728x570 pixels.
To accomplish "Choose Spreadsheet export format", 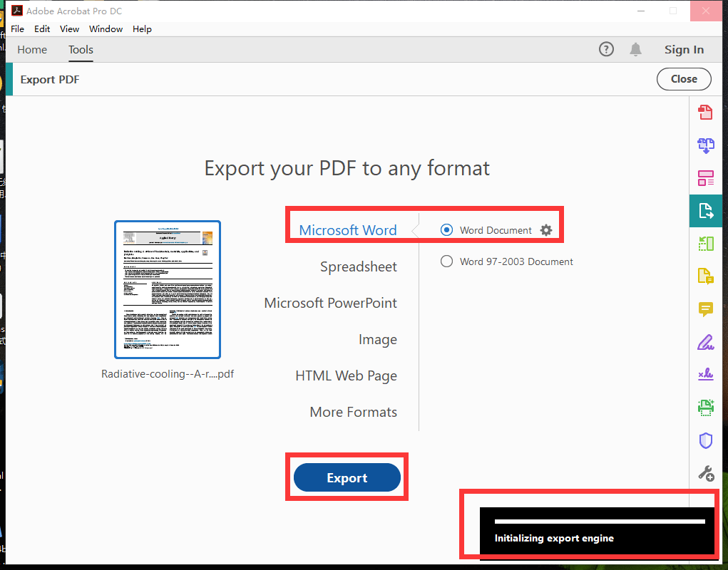I will (x=359, y=266).
